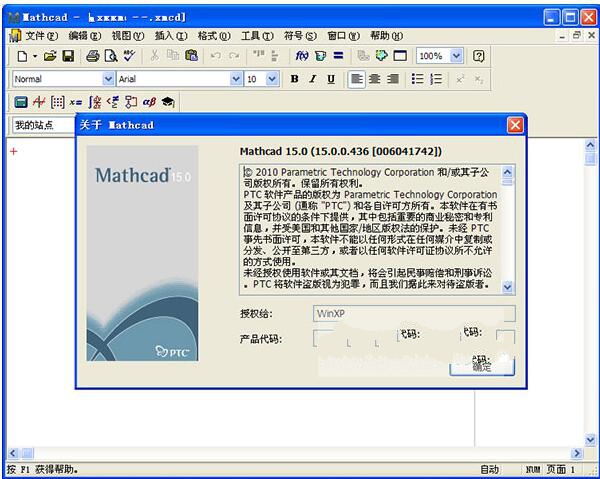Screen dimensions: 600x479
Task: Open the Symbolic Keyword graduation cap palette
Action: (168, 102)
